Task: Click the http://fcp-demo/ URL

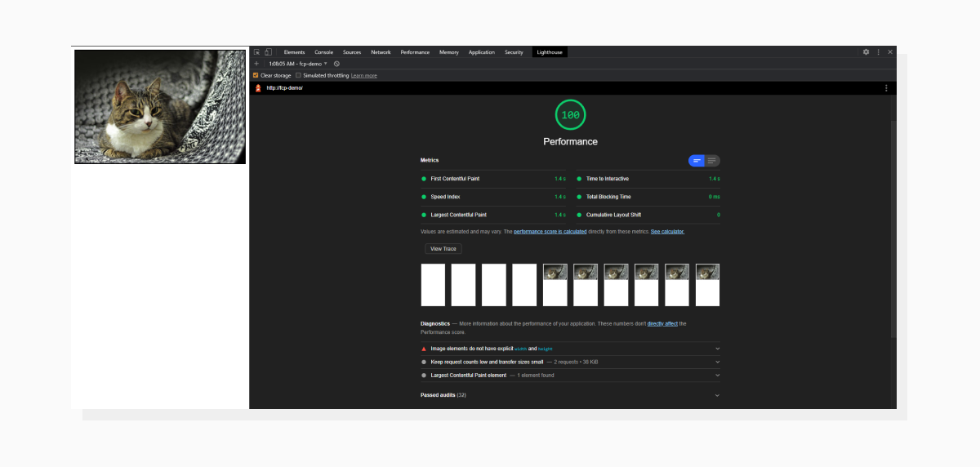Action: click(284, 88)
